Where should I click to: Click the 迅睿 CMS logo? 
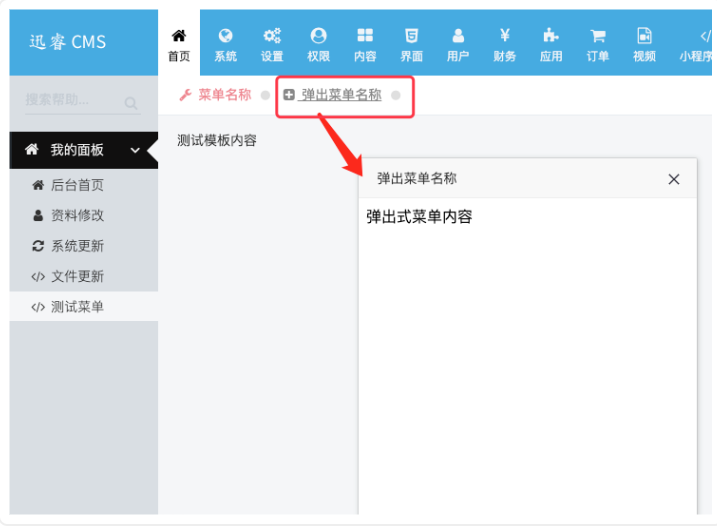[x=68, y=42]
